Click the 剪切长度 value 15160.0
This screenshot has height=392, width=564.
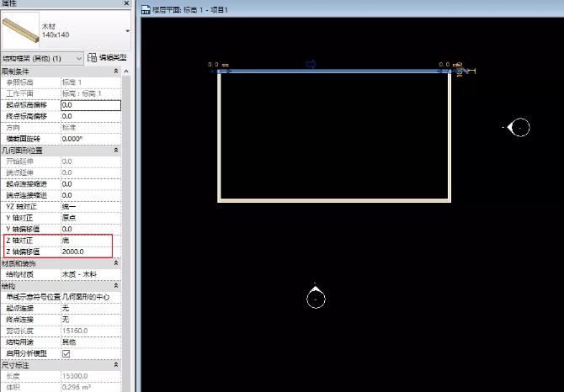[91, 331]
